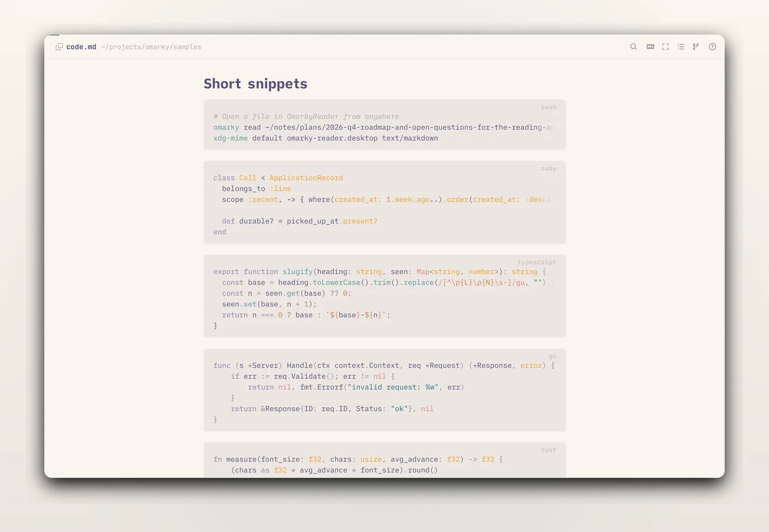Click the rust language label
The image size is (769, 532).
(x=548, y=450)
